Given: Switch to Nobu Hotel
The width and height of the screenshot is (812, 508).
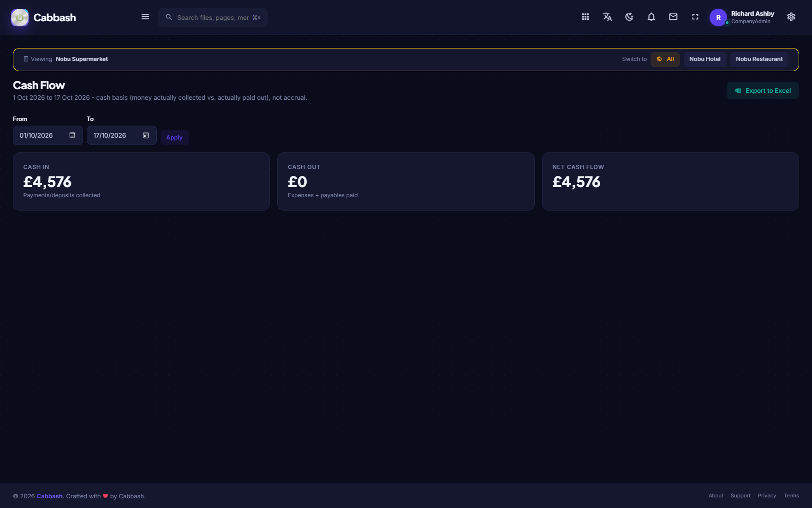Looking at the screenshot, I should (705, 59).
